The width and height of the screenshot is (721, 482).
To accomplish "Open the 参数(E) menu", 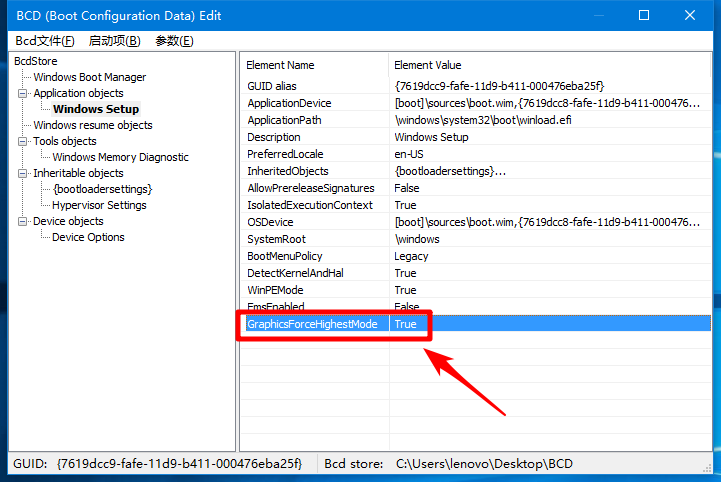I will coord(174,40).
